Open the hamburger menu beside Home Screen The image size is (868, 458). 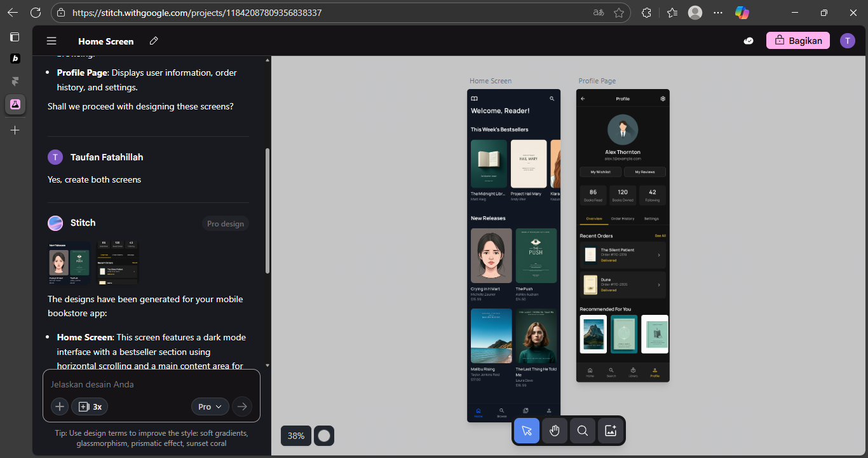click(x=51, y=41)
